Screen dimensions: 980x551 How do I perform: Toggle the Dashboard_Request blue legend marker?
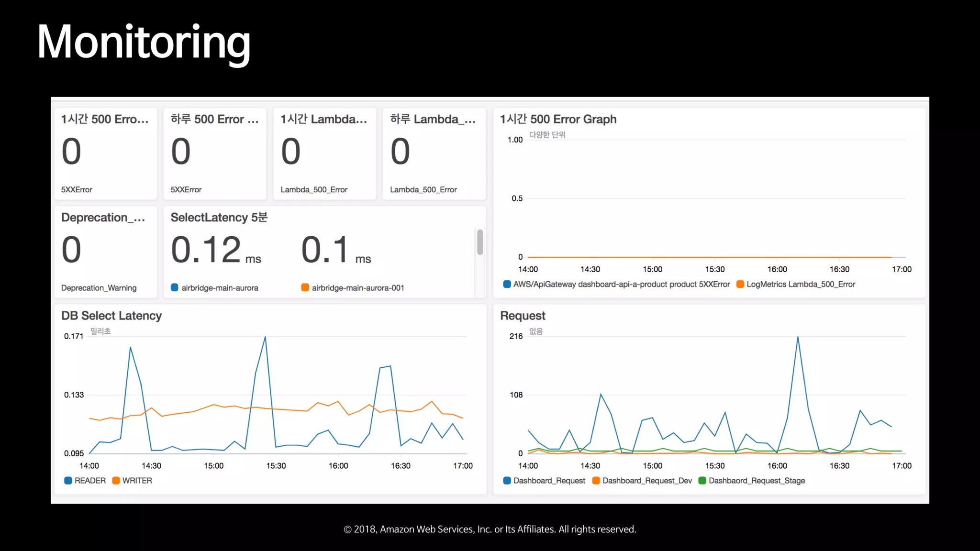click(507, 480)
